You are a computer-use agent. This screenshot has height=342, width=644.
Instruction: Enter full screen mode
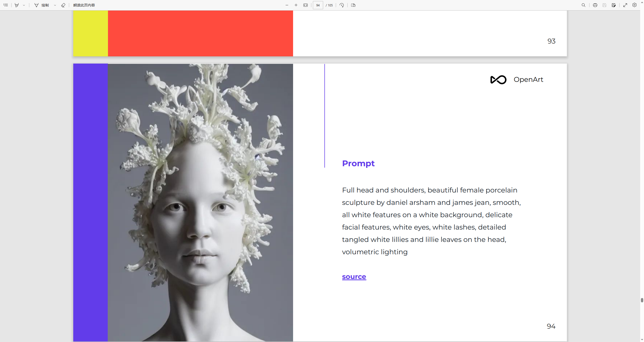[625, 5]
